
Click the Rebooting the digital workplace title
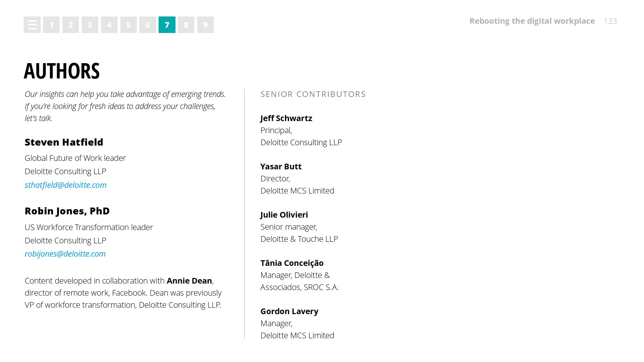click(532, 21)
